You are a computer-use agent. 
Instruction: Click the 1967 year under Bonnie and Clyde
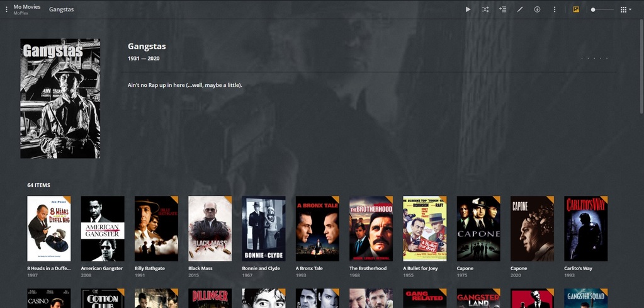(x=247, y=275)
